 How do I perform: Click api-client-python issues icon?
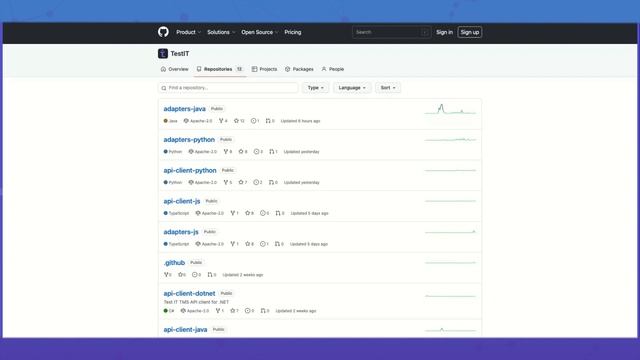click(x=256, y=182)
